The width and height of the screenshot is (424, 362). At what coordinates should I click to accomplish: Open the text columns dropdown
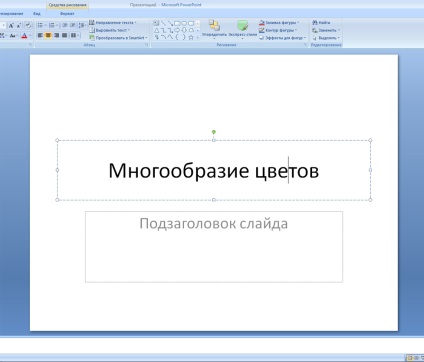tap(74, 35)
